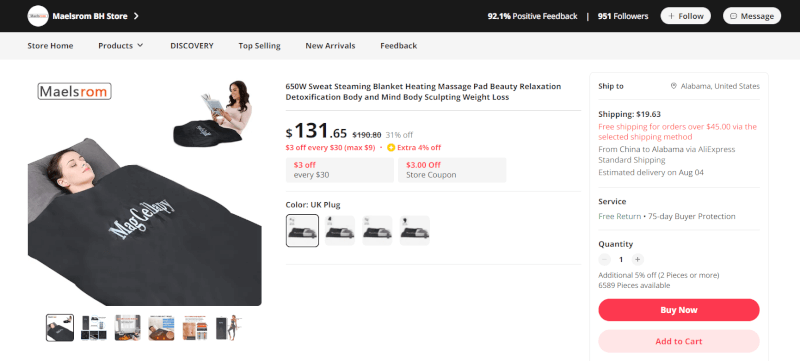
Task: Follow the Maelsrom BH Store
Action: pyautogui.click(x=686, y=16)
